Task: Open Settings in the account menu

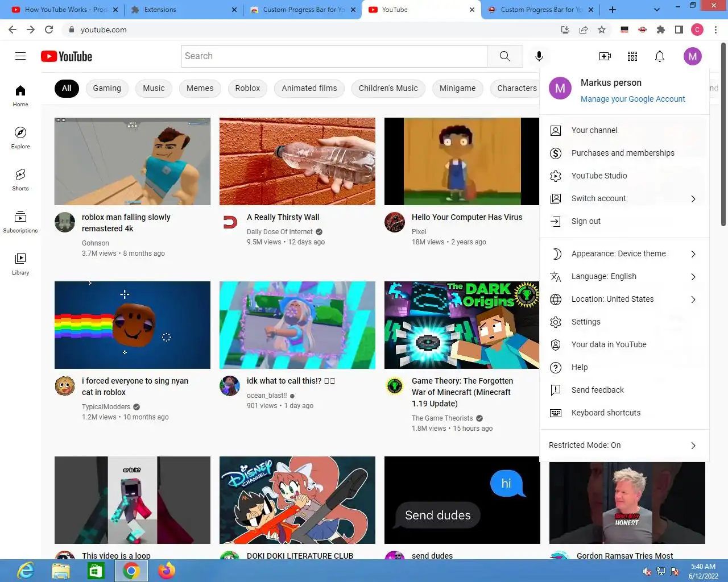Action: pyautogui.click(x=624, y=322)
